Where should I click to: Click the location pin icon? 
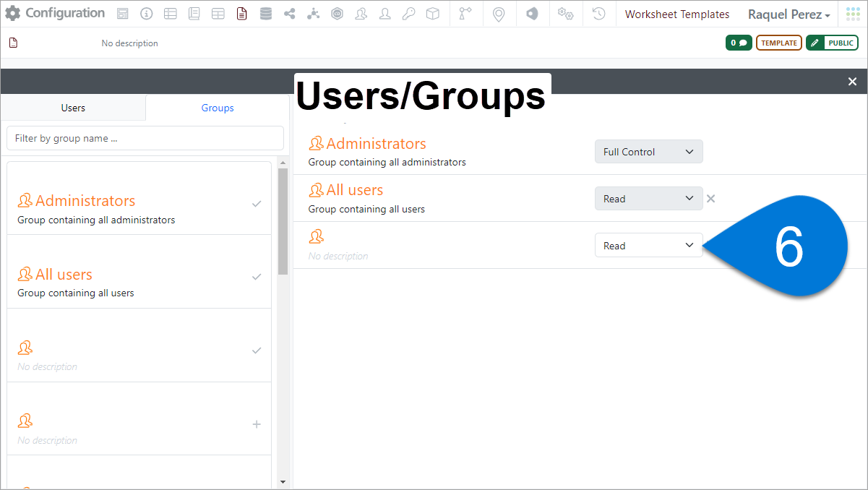point(498,14)
